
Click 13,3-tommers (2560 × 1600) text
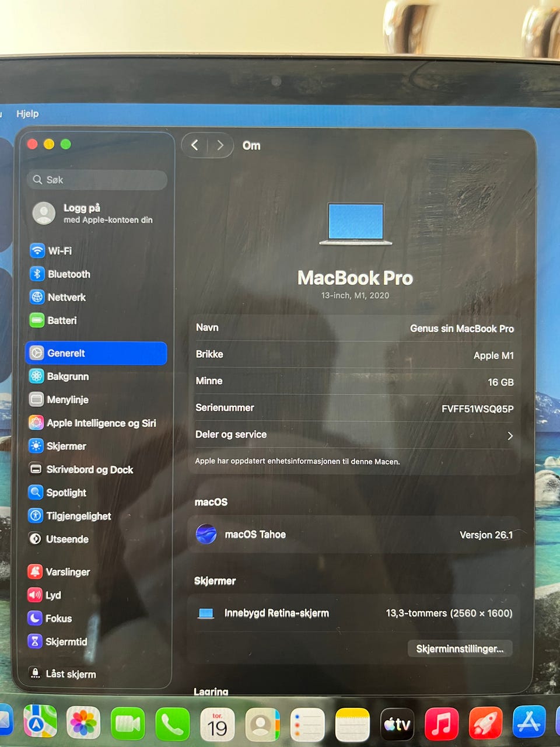tap(449, 613)
